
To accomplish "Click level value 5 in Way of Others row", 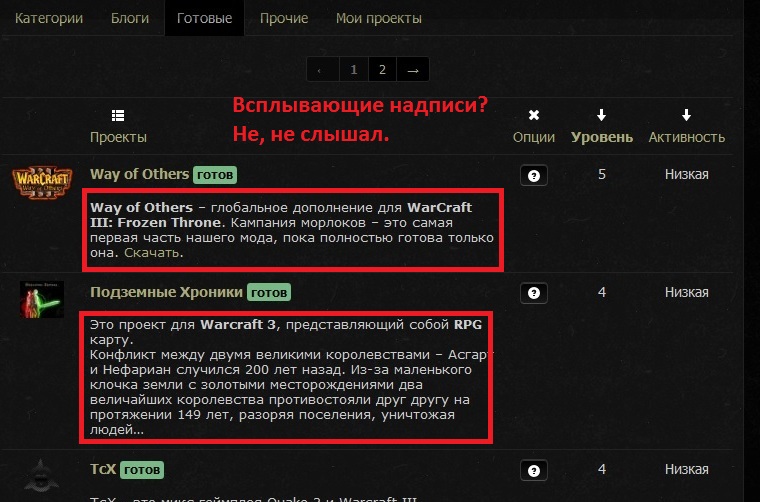I will (x=602, y=174).
